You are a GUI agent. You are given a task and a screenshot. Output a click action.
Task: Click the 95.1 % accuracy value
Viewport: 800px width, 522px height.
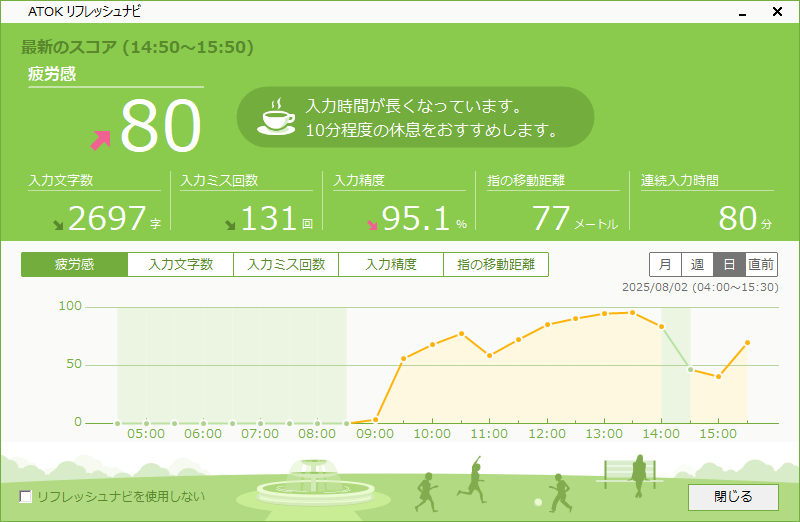coord(424,218)
